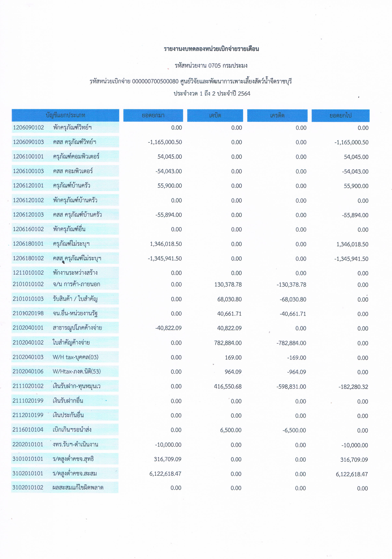Select the carried-forward balance -182,280.32
Viewport: 392px width, 559px height.
pyautogui.click(x=353, y=387)
